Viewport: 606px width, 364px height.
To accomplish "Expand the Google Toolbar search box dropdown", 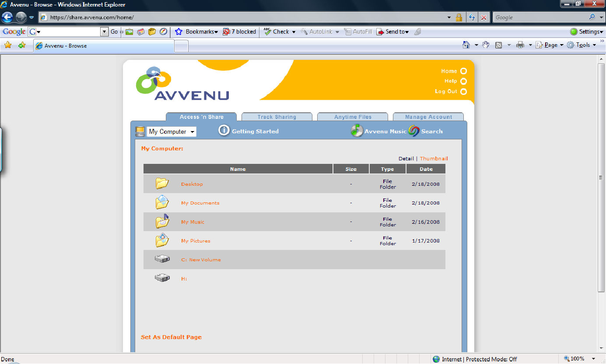I will [105, 31].
